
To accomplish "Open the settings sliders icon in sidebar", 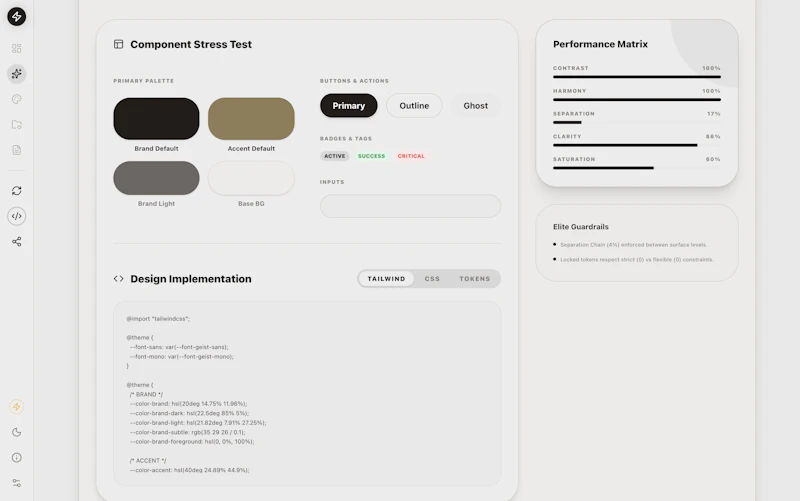I will click(17, 483).
